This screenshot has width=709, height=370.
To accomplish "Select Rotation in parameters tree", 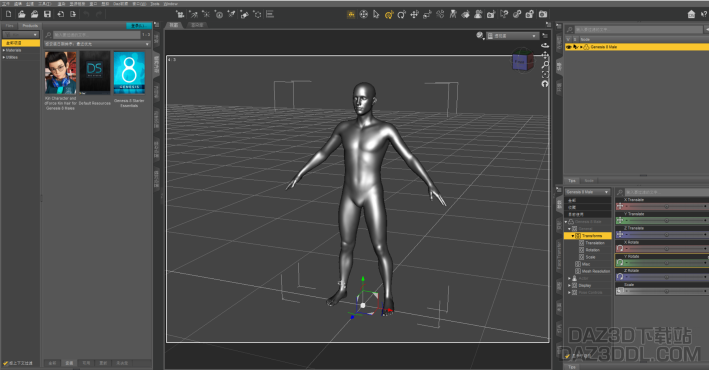I will point(592,250).
